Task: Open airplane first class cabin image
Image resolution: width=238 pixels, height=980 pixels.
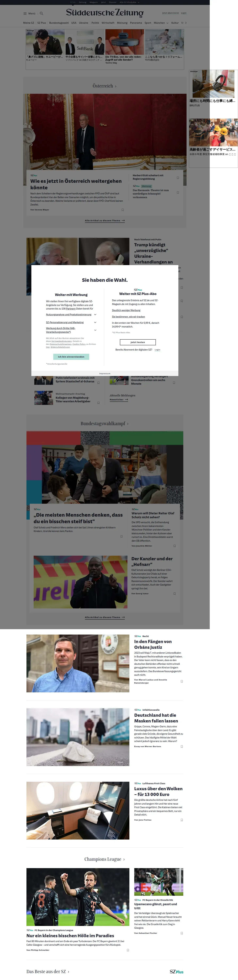Action: pos(78,811)
